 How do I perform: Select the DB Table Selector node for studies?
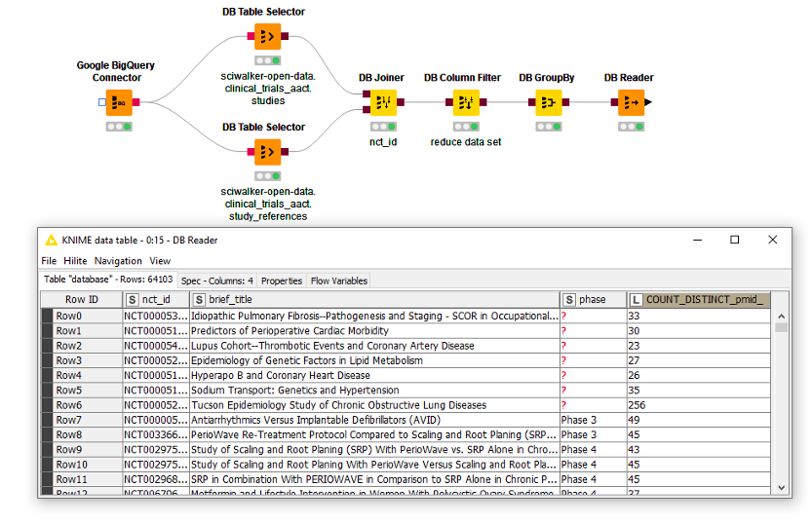click(268, 36)
